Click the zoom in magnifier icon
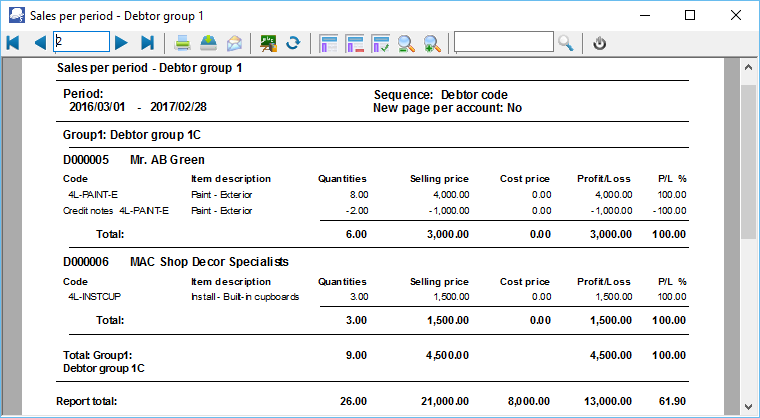 (432, 43)
